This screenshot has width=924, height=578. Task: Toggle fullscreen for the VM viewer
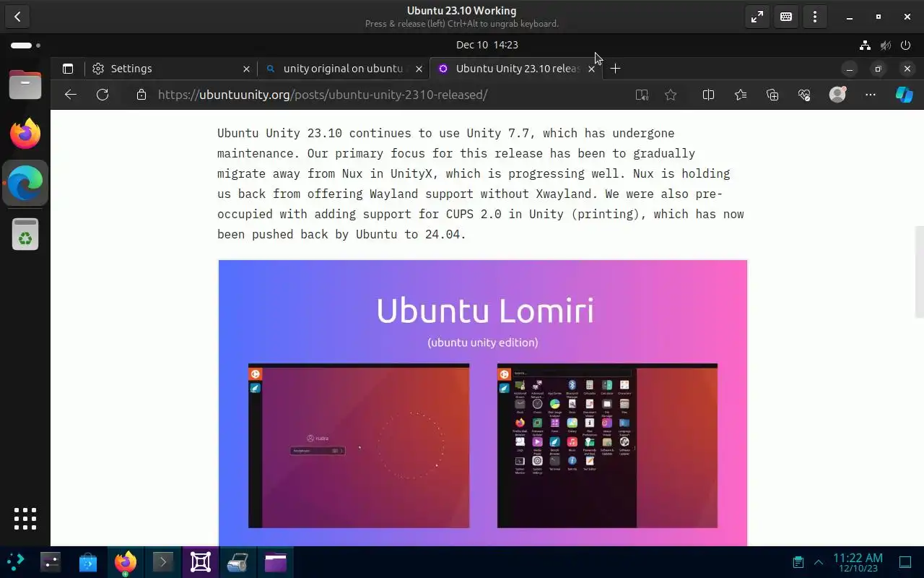point(757,17)
